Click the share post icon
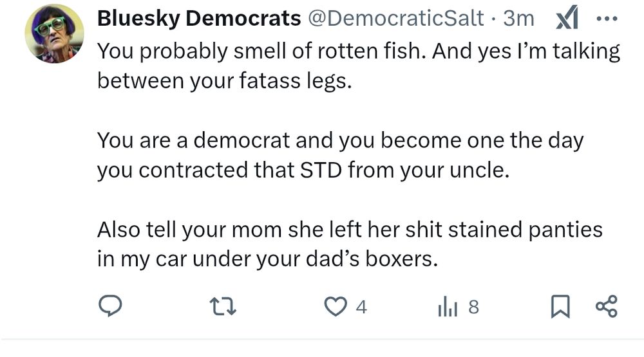644x357 pixels. coord(606,307)
